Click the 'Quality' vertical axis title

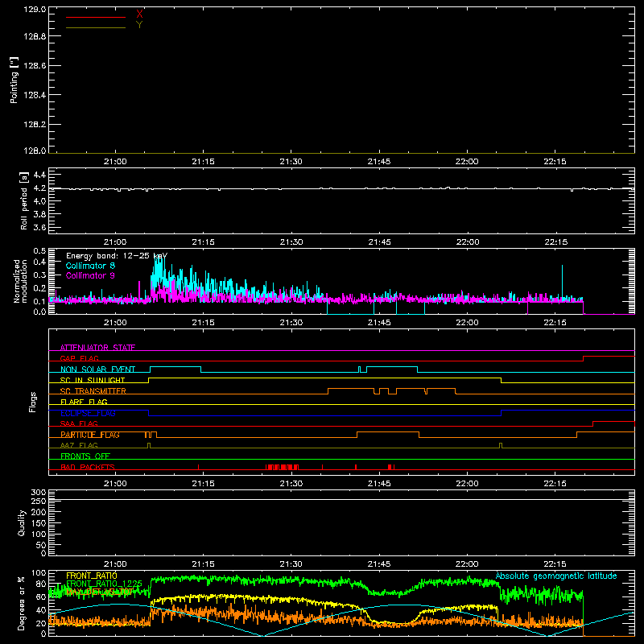[22, 522]
